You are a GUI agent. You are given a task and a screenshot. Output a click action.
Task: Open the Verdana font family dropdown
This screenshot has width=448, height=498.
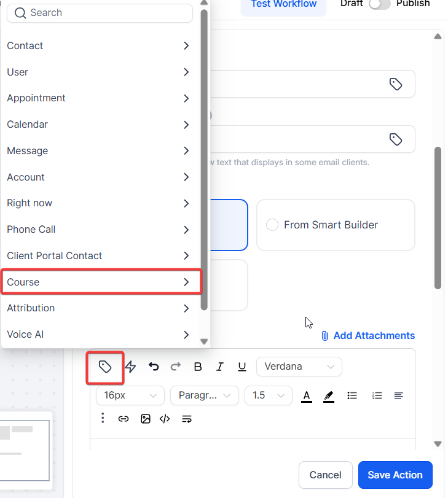click(299, 367)
